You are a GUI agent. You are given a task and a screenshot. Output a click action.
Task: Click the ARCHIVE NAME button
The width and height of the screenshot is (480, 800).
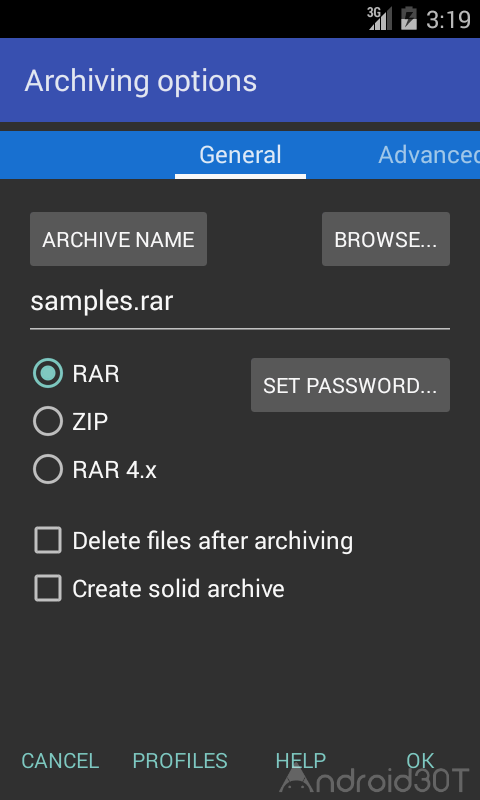(118, 239)
